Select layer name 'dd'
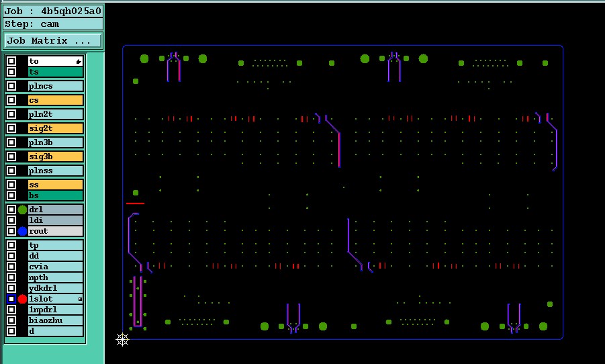 coord(55,255)
